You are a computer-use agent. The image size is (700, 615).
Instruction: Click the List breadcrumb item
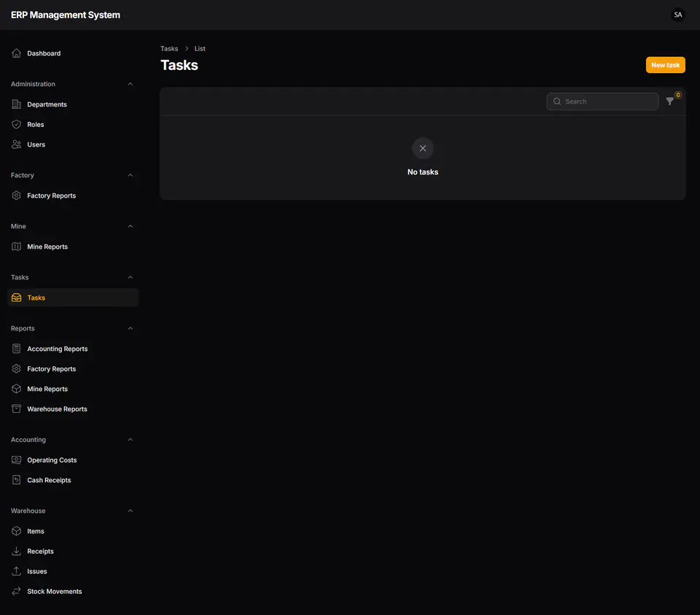pyautogui.click(x=200, y=48)
